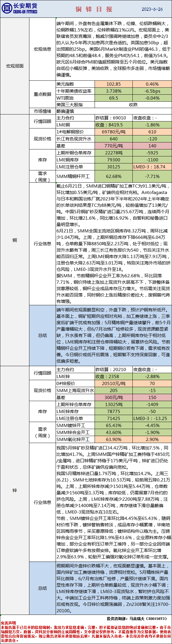Select the 市场情绪 略偏谨慎 cell
Image resolution: width=172 pixels, height=644 pixels.
point(114,111)
